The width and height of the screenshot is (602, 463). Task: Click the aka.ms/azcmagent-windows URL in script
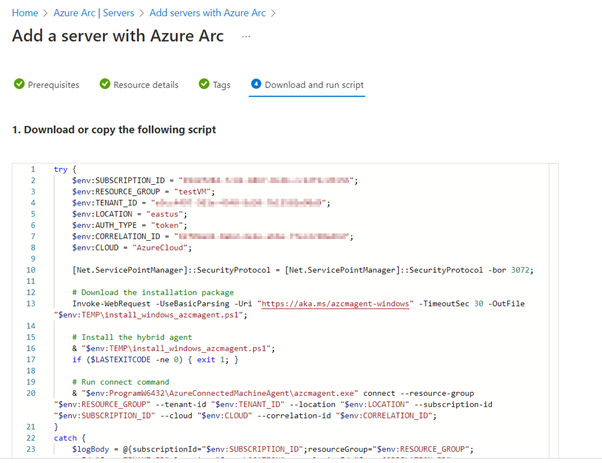point(334,301)
